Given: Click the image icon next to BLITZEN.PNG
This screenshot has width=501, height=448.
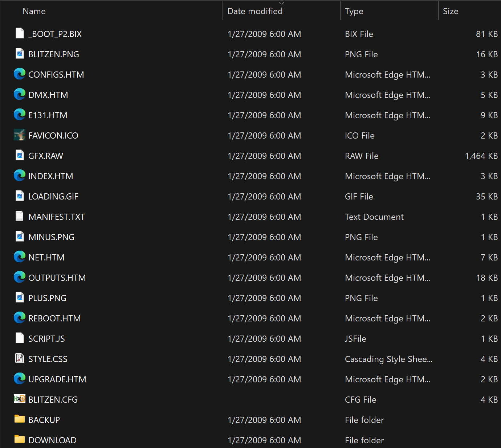Looking at the screenshot, I should coord(20,54).
